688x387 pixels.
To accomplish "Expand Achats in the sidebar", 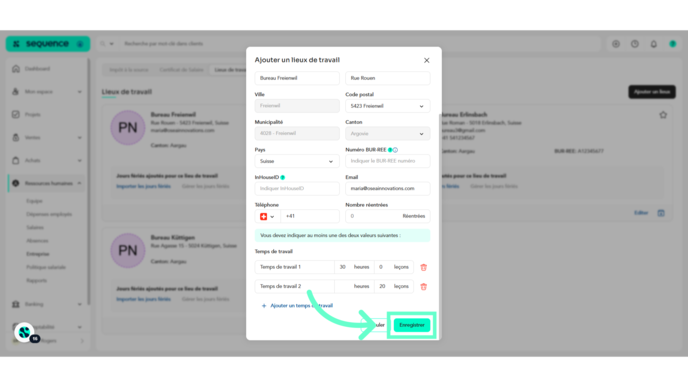I will 46,160.
